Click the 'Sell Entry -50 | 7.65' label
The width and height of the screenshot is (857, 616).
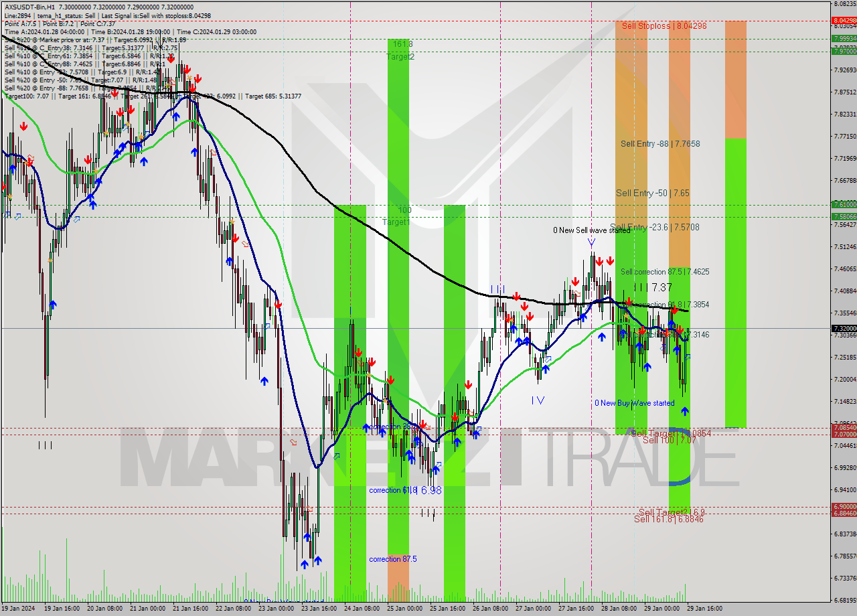(x=653, y=193)
